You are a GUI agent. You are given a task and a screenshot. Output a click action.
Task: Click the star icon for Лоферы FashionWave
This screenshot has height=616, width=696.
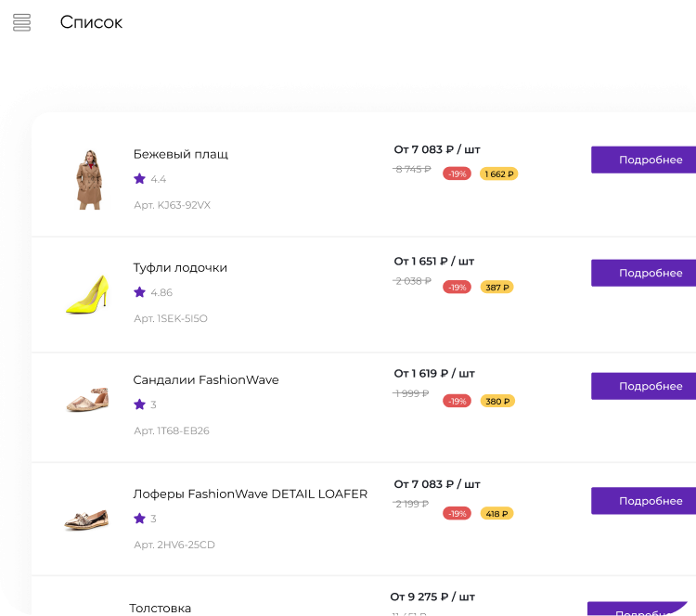coord(140,519)
